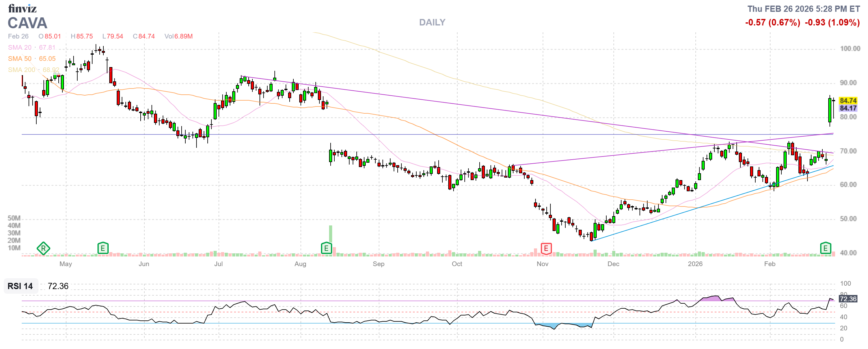
Task: Click the red earnings E marker in November
Action: pos(546,249)
